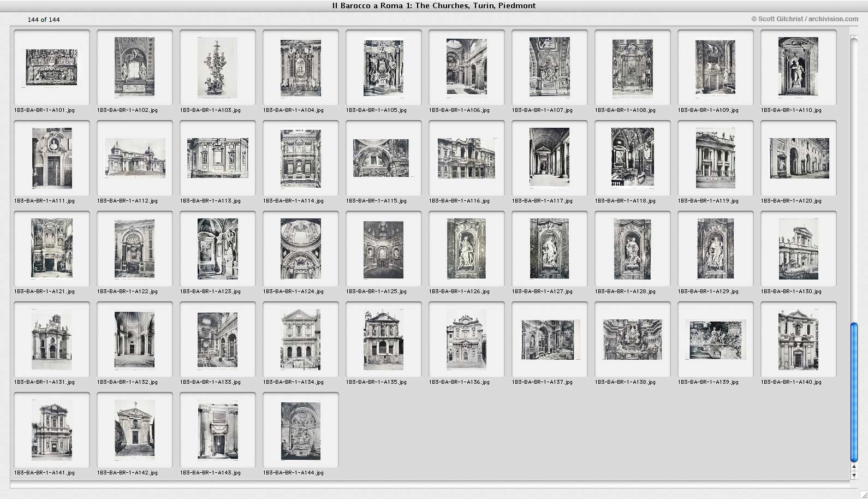The height and width of the screenshot is (499, 868).
Task: Select thumbnail 1B3-BA-BR-1-A139.jpg
Action: pyautogui.click(x=716, y=339)
